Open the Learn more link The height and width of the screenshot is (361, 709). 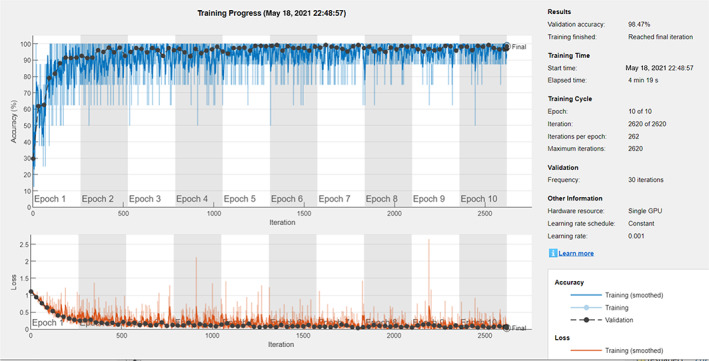tap(576, 253)
